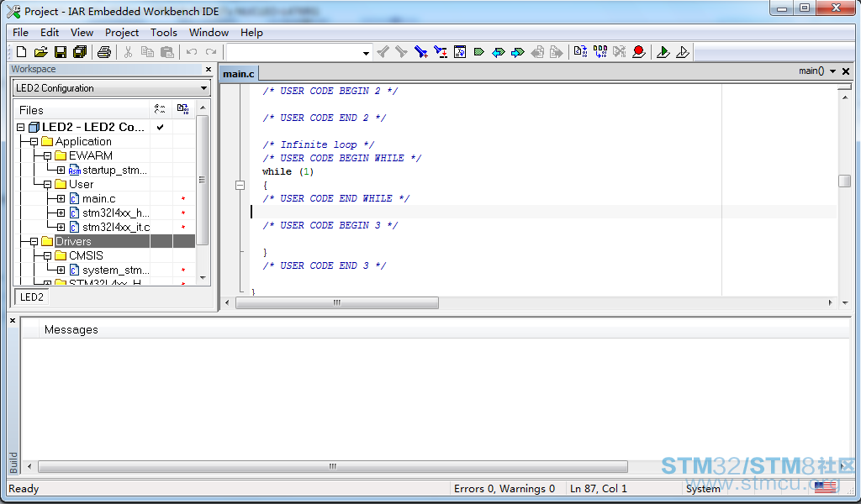Toggle breakpoint with red circle icon
This screenshot has height=504, width=861.
(x=639, y=52)
